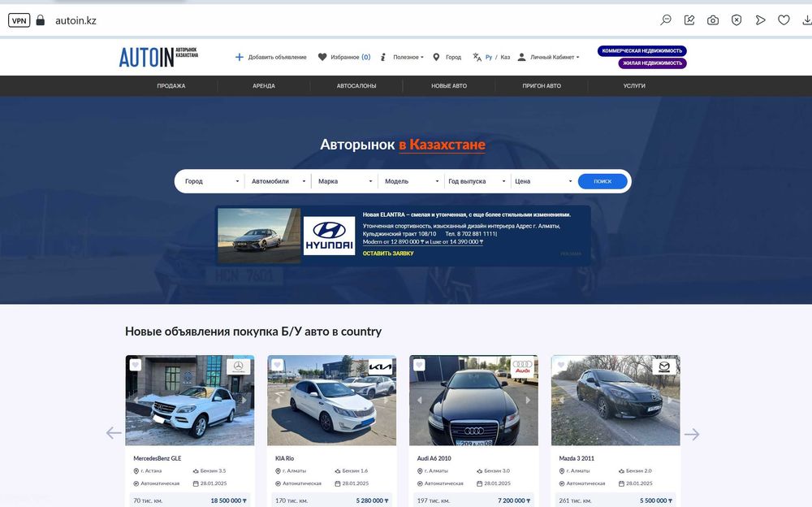Open the ПРОДАЖА nav tab

click(171, 86)
